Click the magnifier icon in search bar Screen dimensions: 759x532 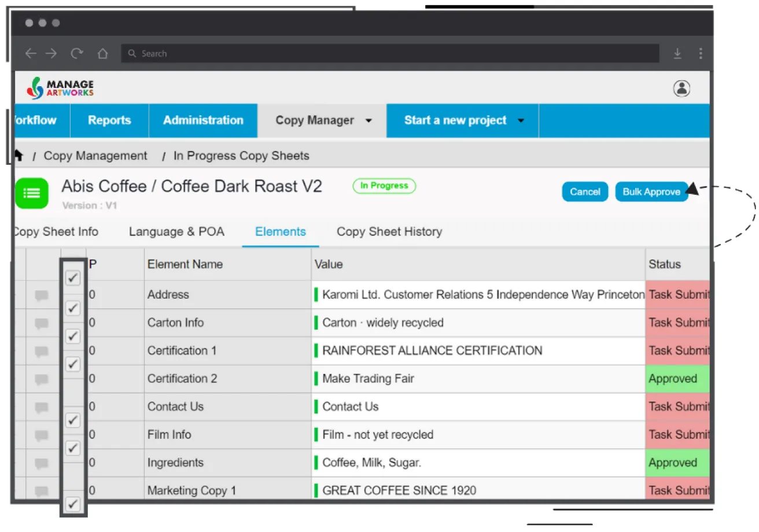tap(132, 53)
